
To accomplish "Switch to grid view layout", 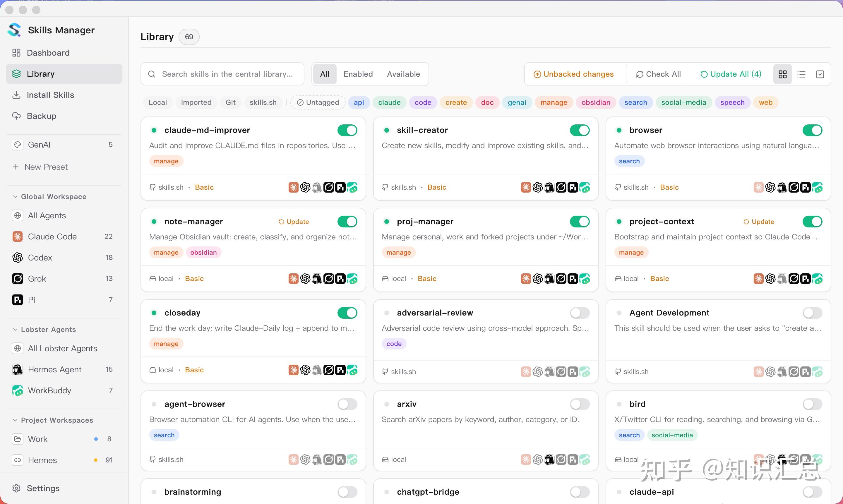I will click(x=782, y=74).
